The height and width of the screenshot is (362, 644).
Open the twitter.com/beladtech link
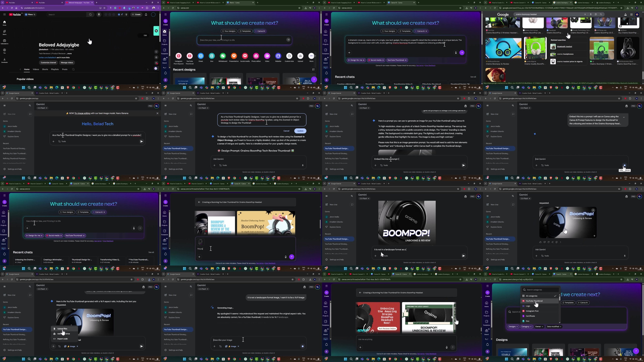tap(47, 58)
